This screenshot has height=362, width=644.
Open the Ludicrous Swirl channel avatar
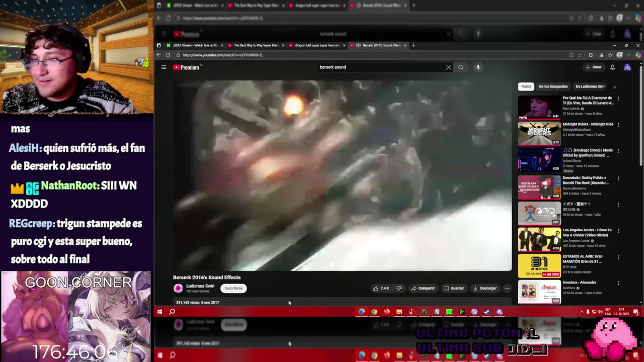(178, 288)
